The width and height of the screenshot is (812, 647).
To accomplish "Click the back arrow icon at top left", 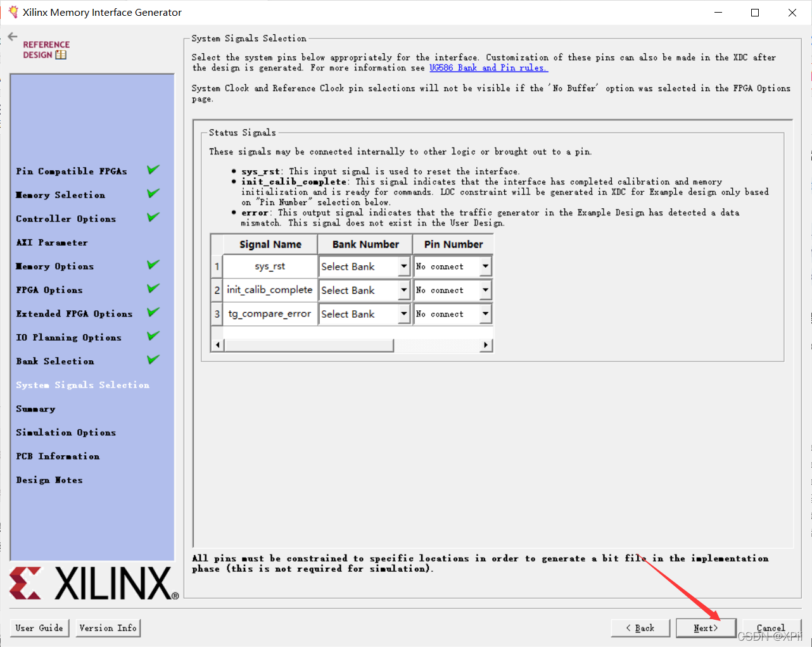I will coord(13,37).
